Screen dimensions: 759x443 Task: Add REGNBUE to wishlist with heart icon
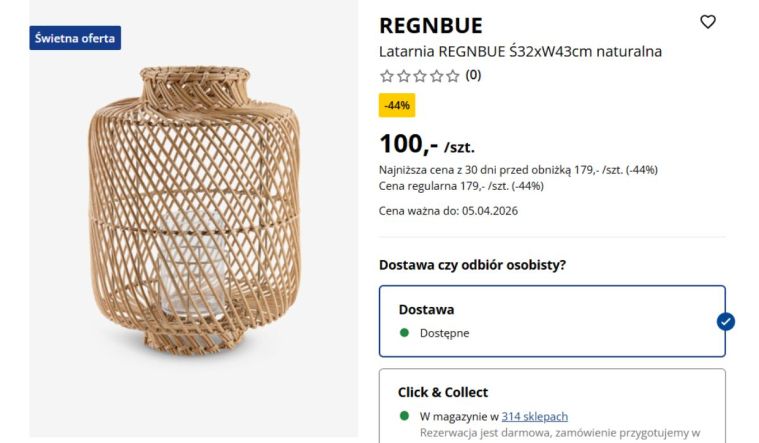pos(708,22)
